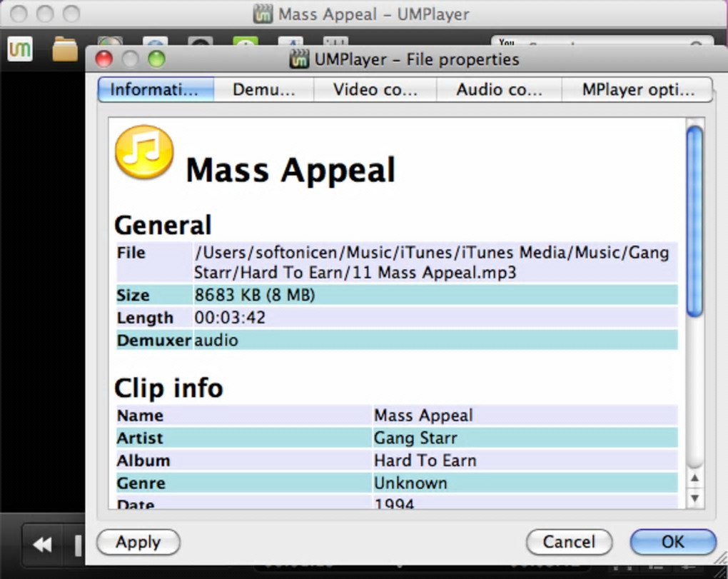Open the Demuxer tab
The height and width of the screenshot is (579, 728).
263,89
